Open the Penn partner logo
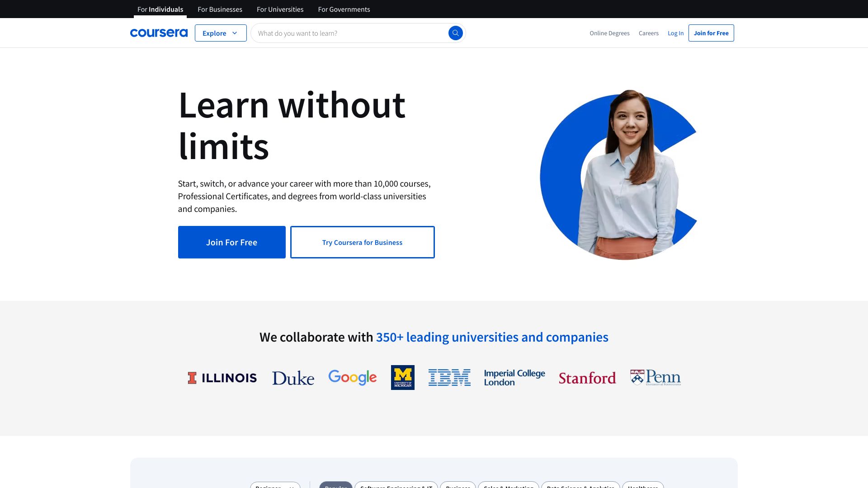Viewport: 868px width, 488px height. click(656, 377)
